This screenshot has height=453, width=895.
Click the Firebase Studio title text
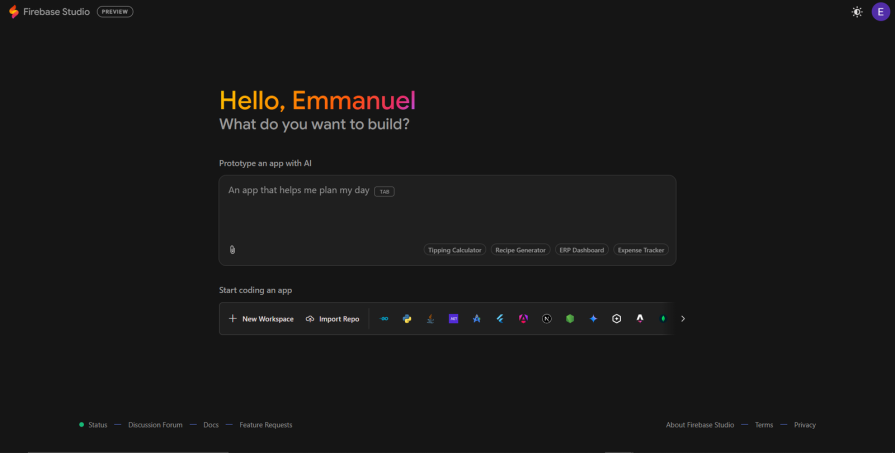(57, 11)
